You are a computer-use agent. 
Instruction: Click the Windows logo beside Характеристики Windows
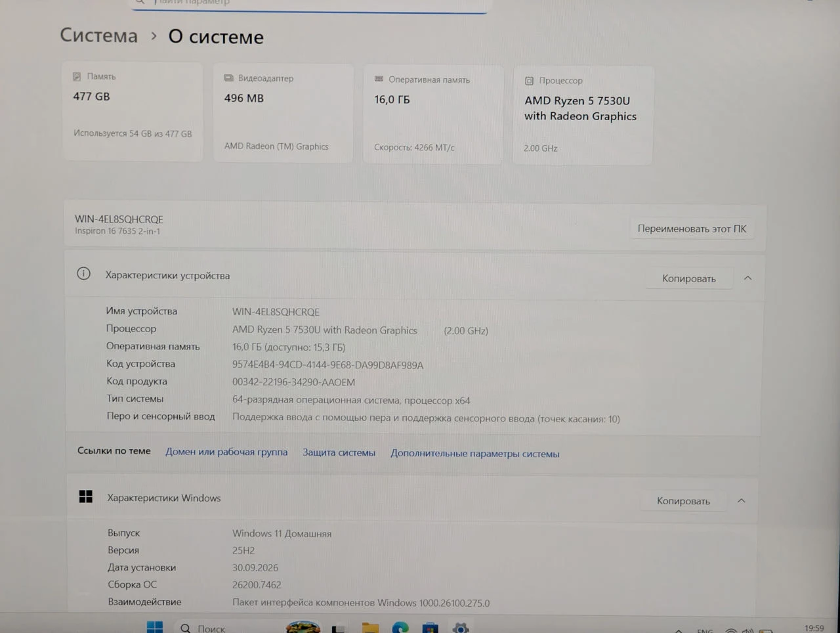click(85, 496)
